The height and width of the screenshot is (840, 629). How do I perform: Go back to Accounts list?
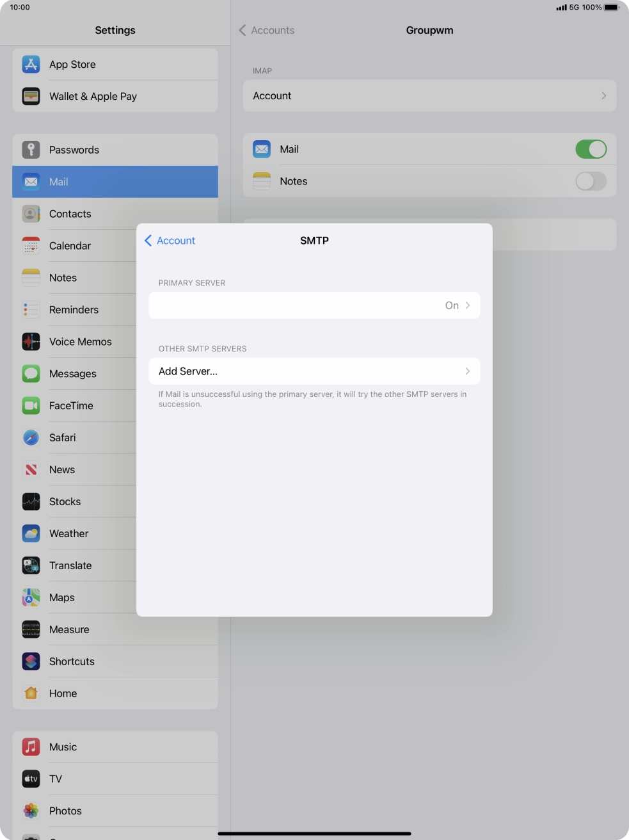pyautogui.click(x=267, y=30)
